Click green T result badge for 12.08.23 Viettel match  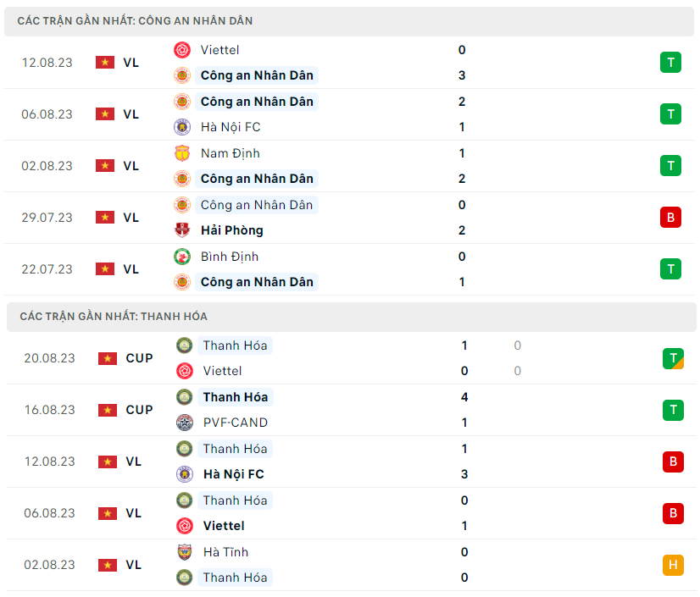click(670, 62)
